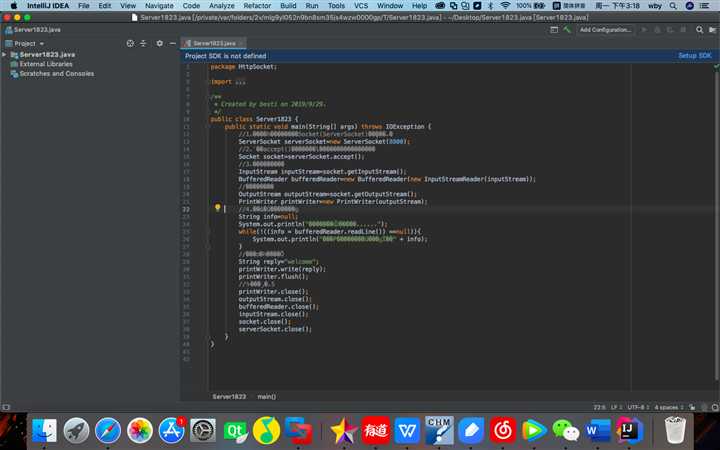Open the CHM reader icon in Dock
This screenshot has width=720, height=450.
(439, 431)
